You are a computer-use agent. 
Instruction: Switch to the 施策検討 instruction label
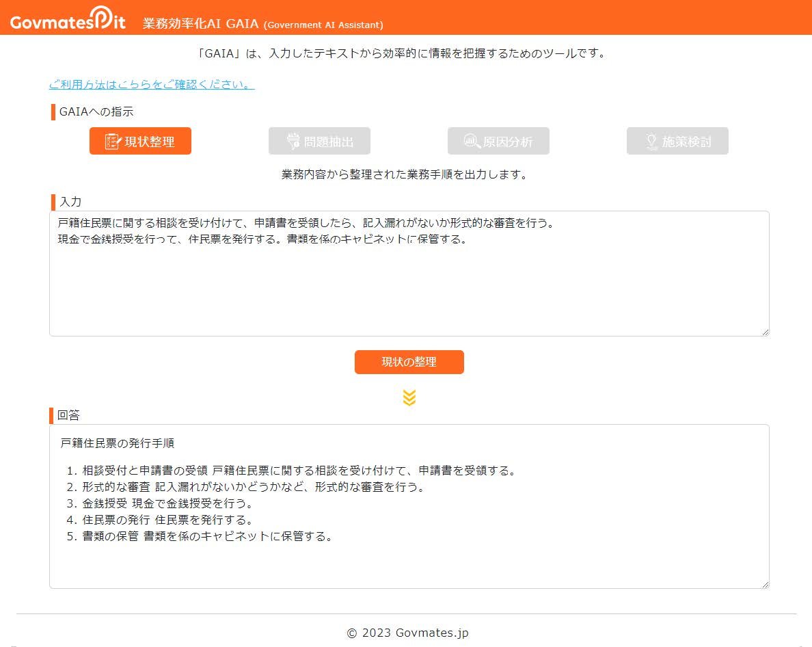click(x=686, y=142)
